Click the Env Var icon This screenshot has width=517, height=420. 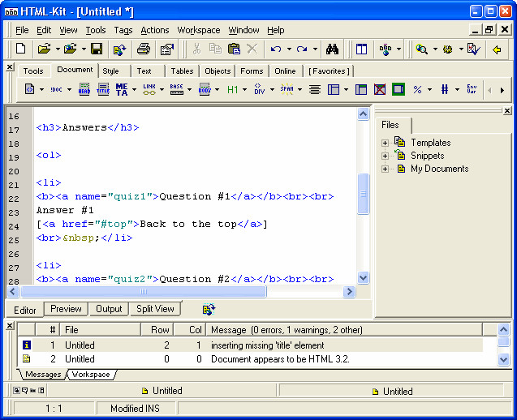click(x=472, y=89)
